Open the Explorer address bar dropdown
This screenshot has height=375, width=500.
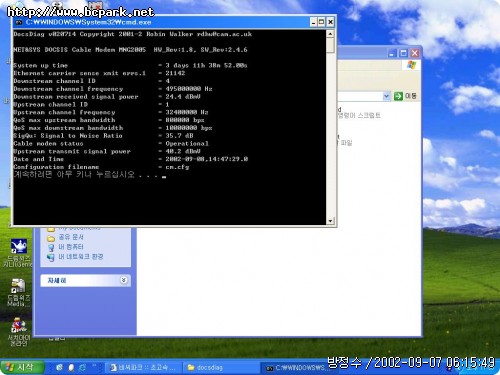click(386, 96)
